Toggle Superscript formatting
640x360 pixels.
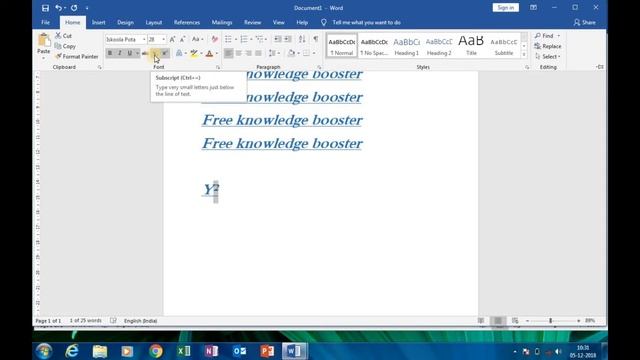coord(165,53)
